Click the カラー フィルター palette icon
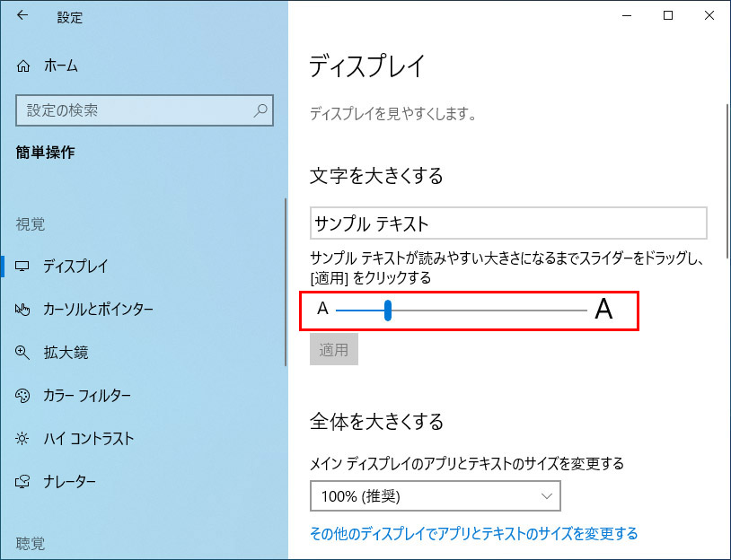 pos(22,396)
